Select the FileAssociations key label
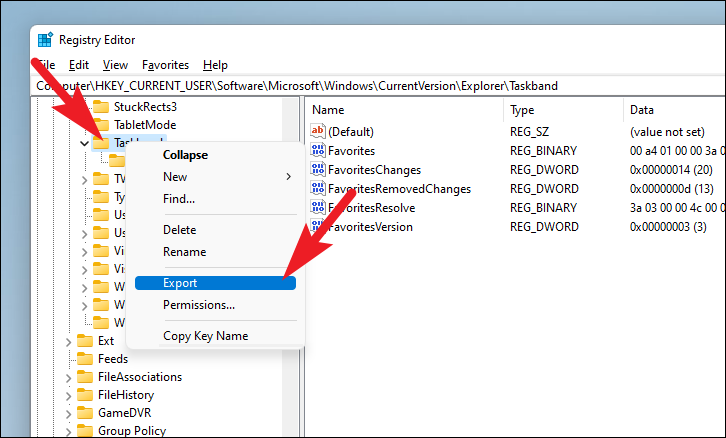 140,377
